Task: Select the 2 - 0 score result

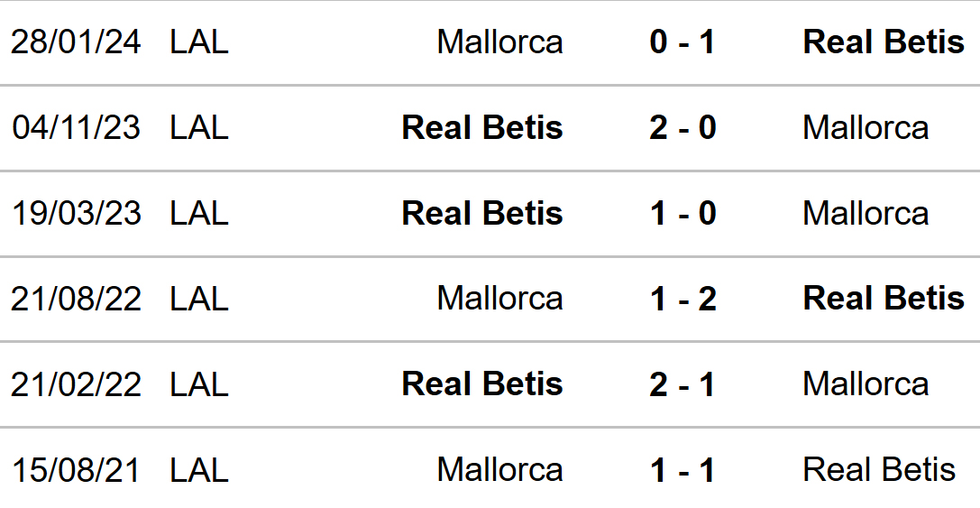Action: (682, 127)
